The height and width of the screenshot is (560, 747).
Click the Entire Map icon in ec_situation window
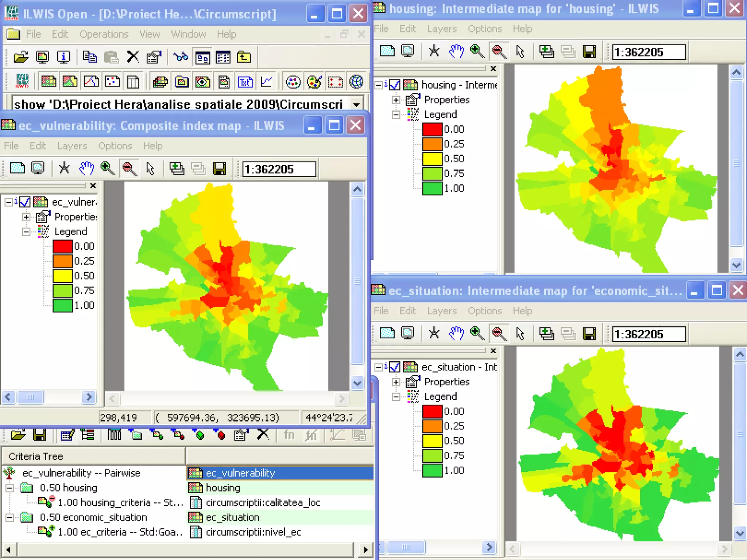tap(387, 333)
